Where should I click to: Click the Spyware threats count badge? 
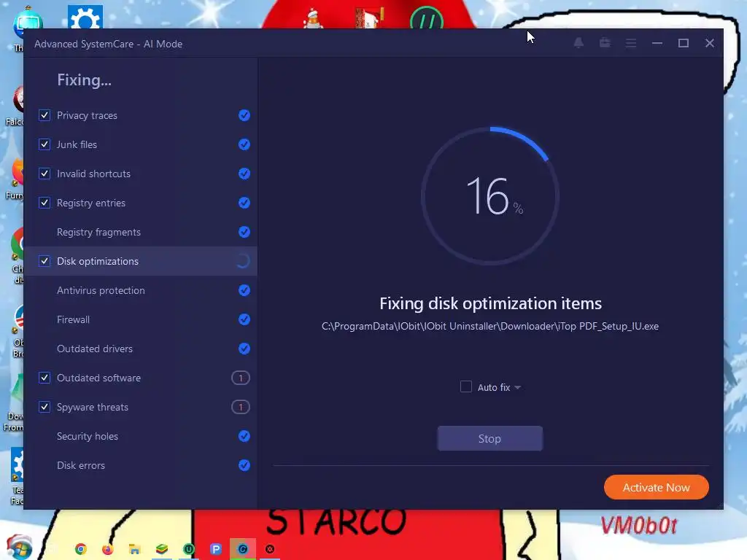click(x=241, y=407)
